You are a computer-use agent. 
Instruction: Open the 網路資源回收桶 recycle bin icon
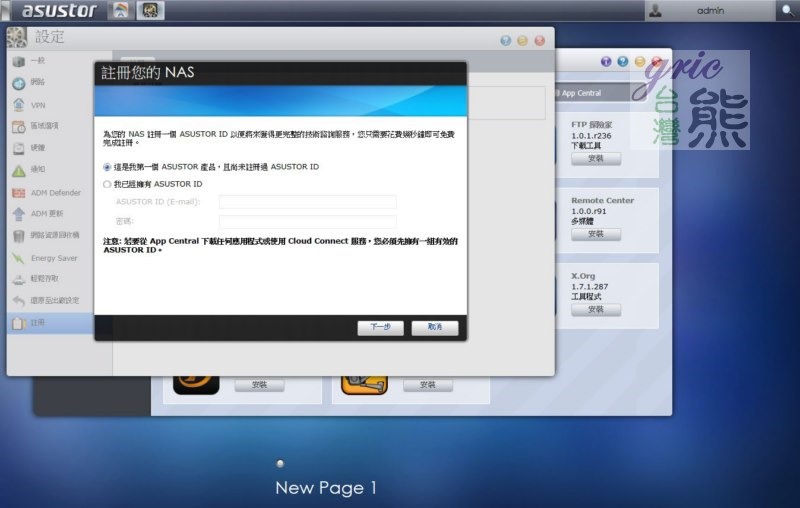pyautogui.click(x=18, y=236)
